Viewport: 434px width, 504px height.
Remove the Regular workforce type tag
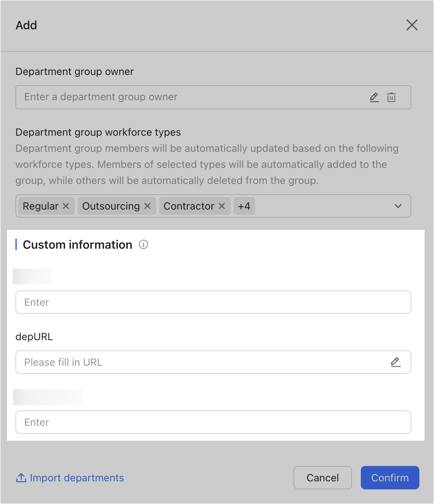(x=66, y=206)
